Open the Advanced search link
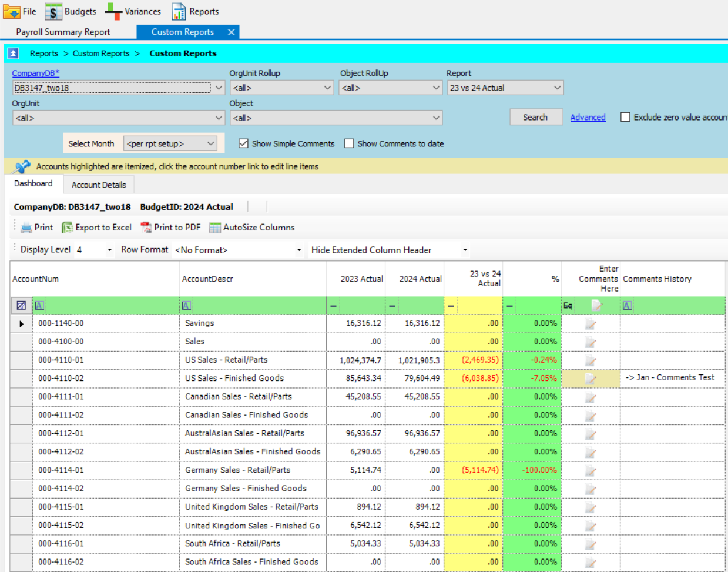 point(588,117)
